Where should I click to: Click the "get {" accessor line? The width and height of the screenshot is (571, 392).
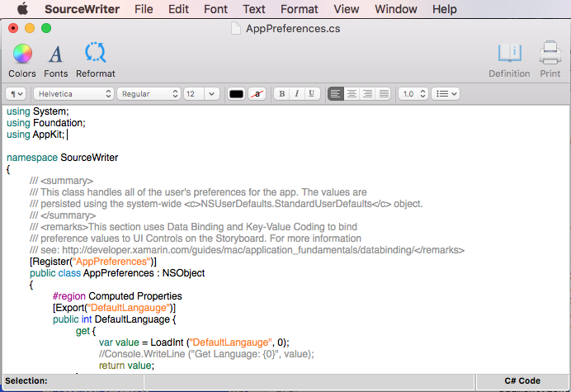(x=86, y=331)
